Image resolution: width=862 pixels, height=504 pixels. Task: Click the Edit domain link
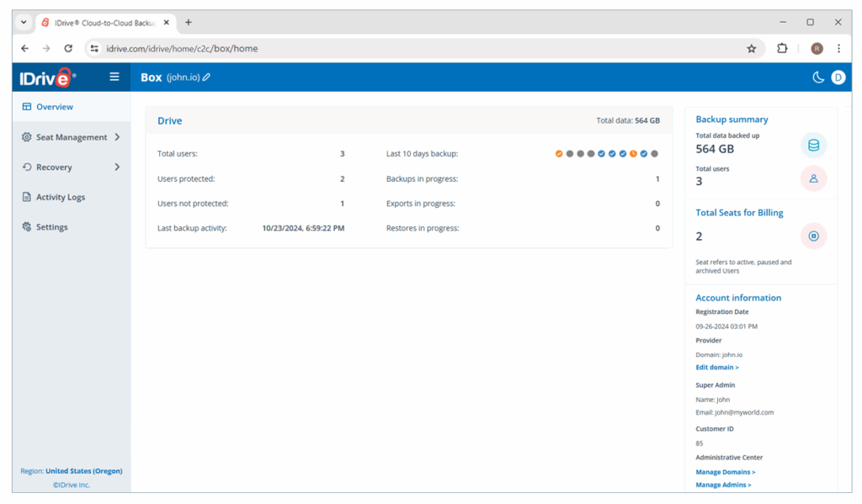pos(717,367)
